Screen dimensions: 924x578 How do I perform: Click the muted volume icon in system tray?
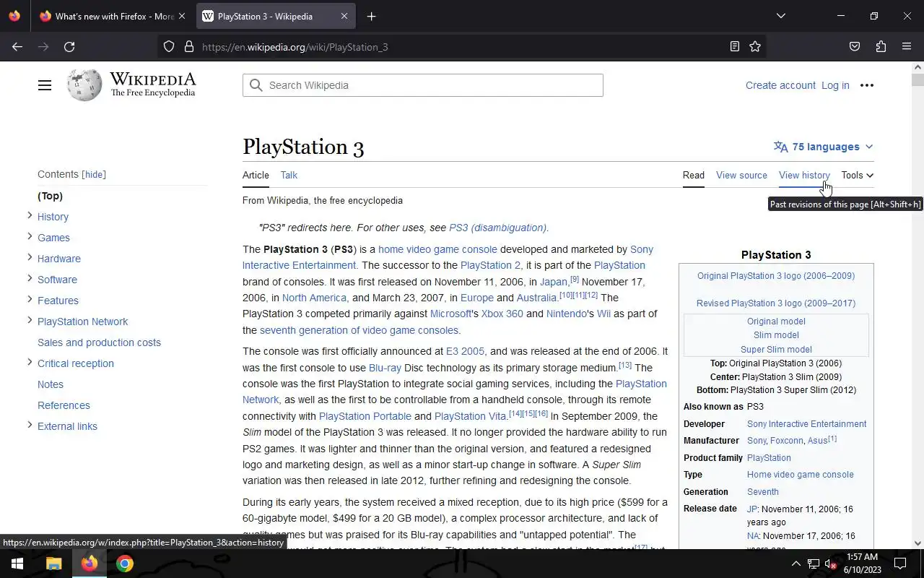[x=831, y=564]
